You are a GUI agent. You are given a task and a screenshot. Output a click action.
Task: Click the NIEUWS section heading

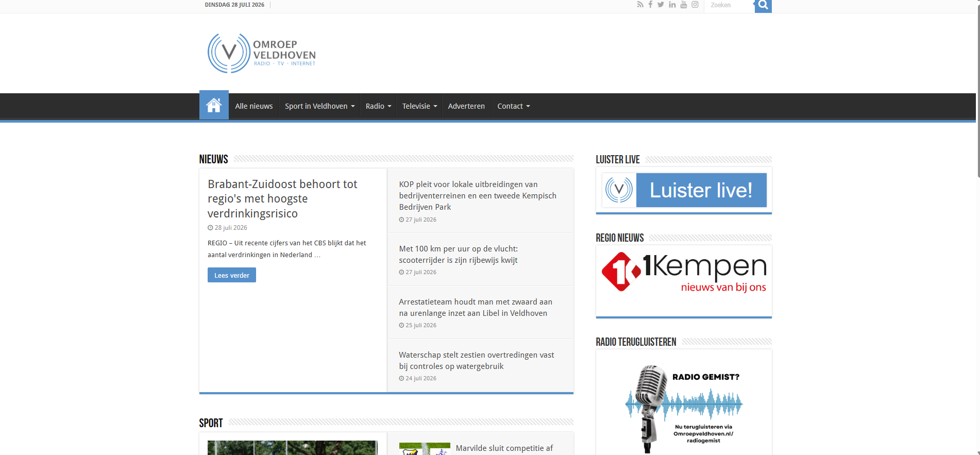tap(214, 159)
